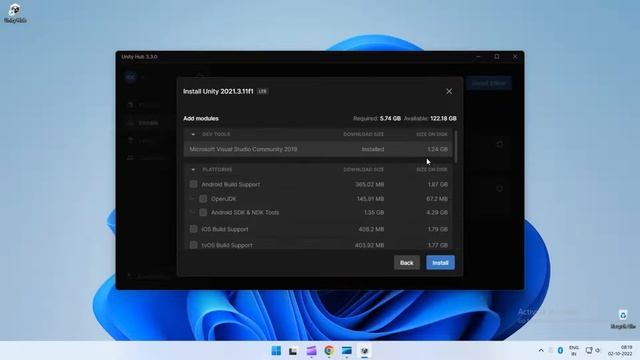Collapse the DEV TOOLS section arrow
Viewport: 640px width, 360px height.
tap(193, 134)
